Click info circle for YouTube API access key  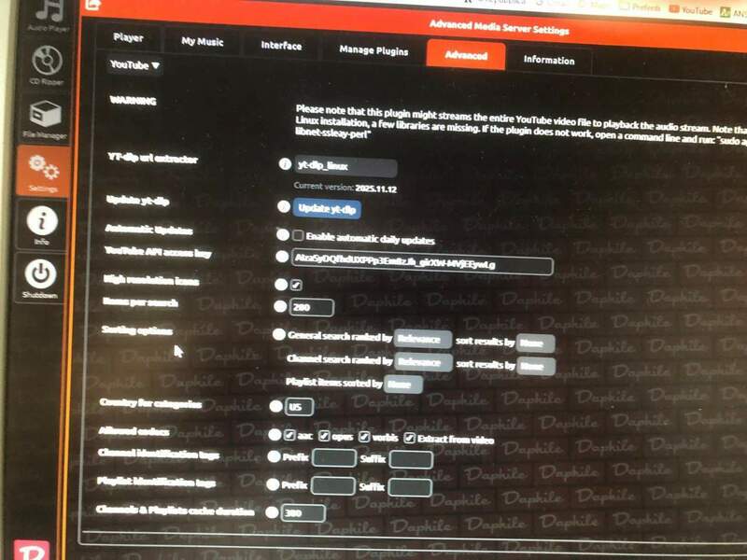pyautogui.click(x=282, y=257)
